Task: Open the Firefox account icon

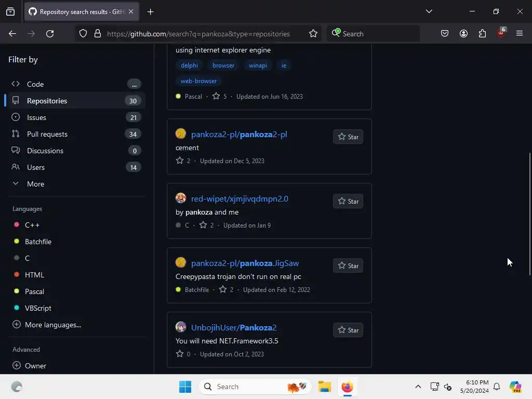Action: [x=463, y=34]
